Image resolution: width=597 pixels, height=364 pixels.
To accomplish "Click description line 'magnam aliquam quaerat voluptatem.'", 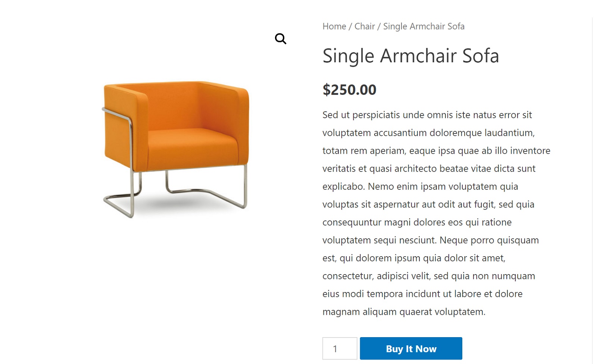I will coord(404,312).
